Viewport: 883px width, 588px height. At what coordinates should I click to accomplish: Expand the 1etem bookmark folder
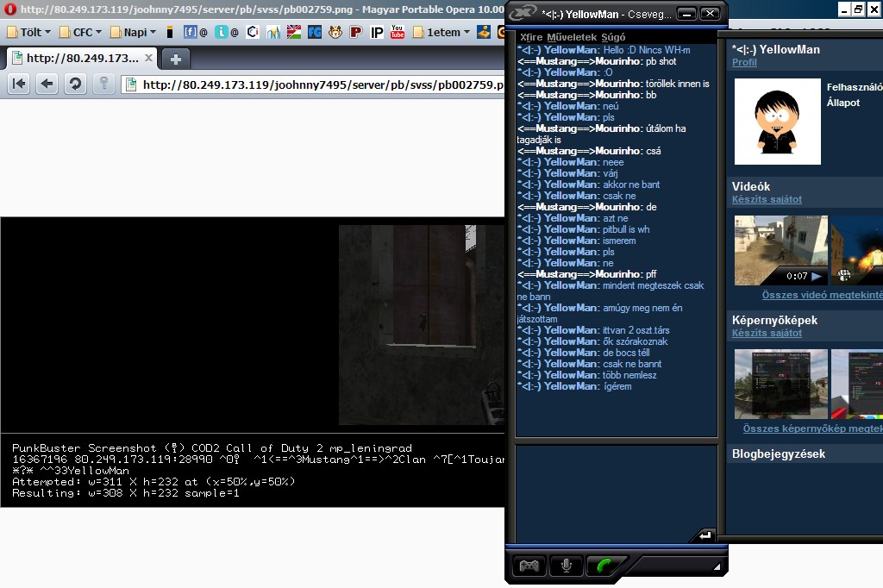pyautogui.click(x=441, y=32)
